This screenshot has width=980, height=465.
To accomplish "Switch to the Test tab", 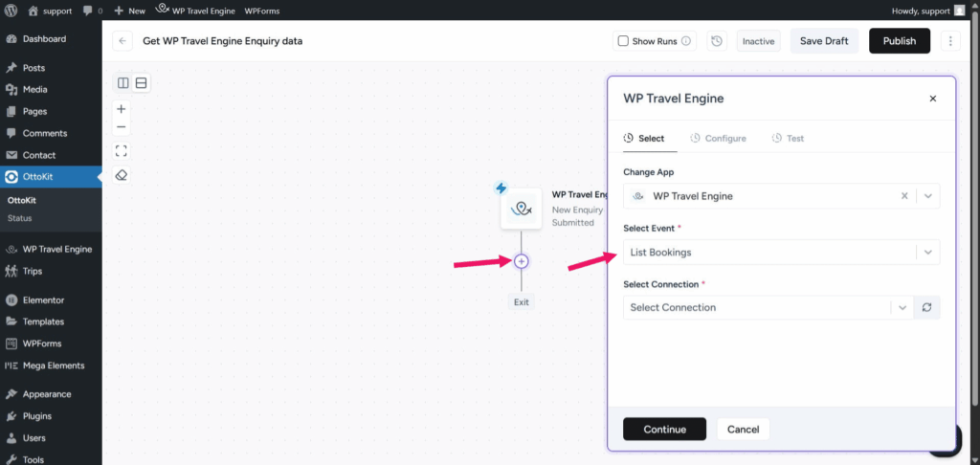I will [x=788, y=138].
